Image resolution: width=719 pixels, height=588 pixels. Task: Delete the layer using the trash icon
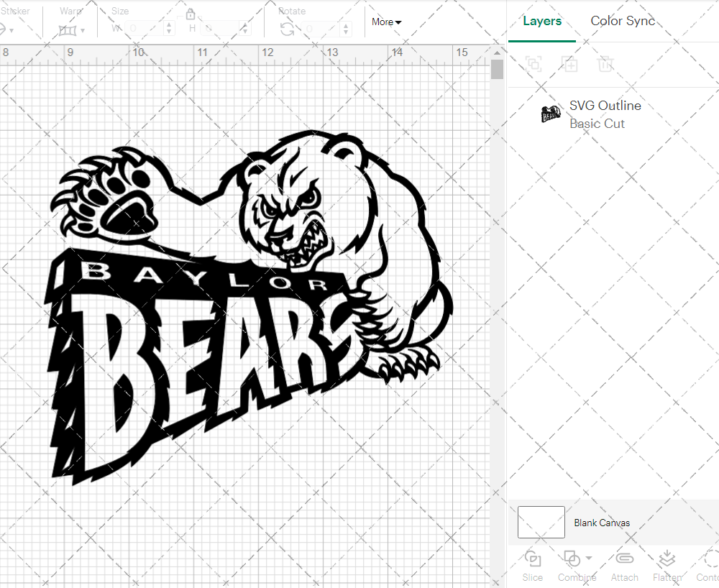point(606,64)
